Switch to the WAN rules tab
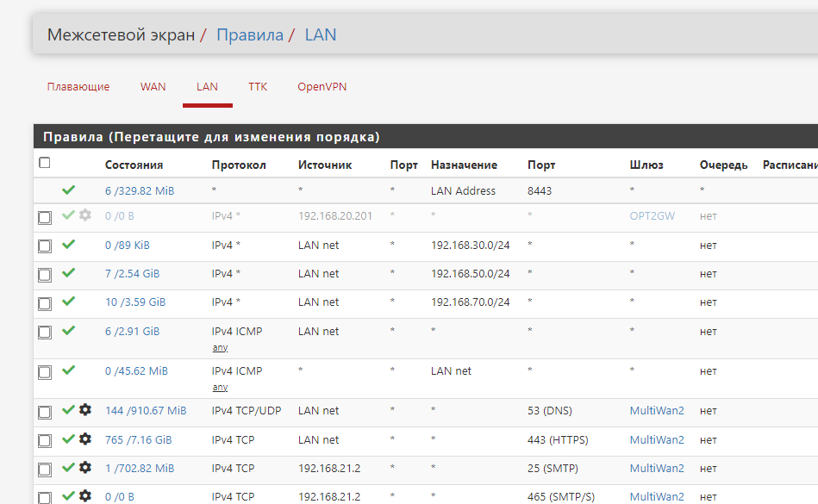This screenshot has height=504, width=818. pos(153,87)
